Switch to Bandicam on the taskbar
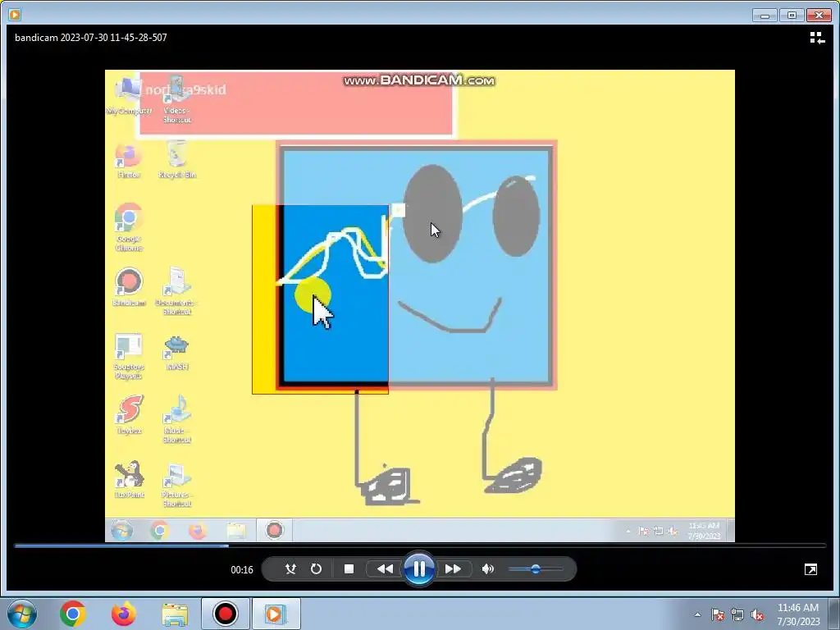Viewport: 840px width, 630px height. [x=225, y=614]
